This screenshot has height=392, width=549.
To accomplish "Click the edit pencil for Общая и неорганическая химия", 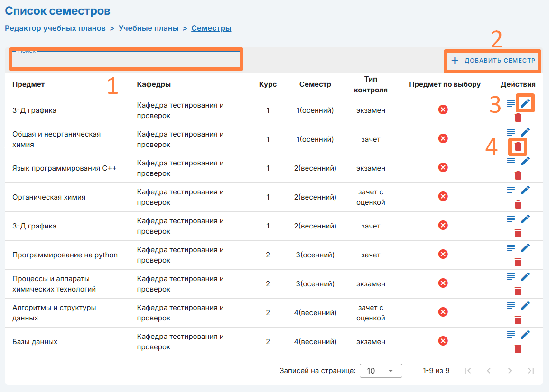I will point(525,132).
